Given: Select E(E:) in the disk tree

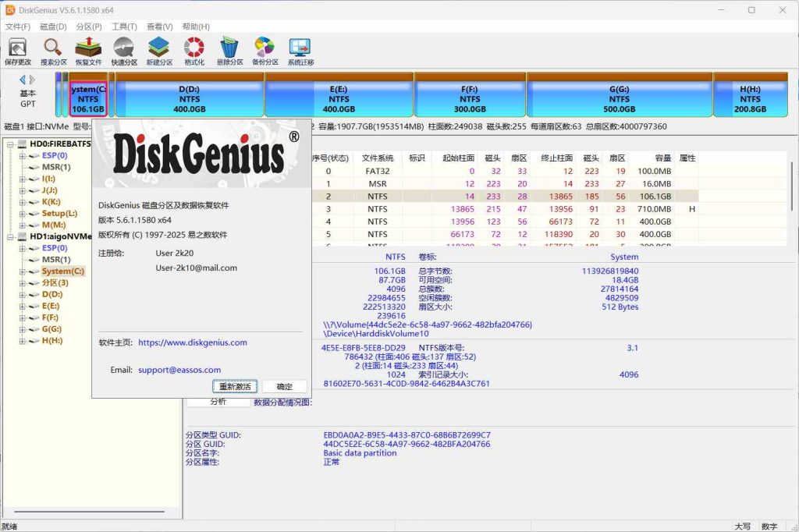Looking at the screenshot, I should tap(51, 307).
